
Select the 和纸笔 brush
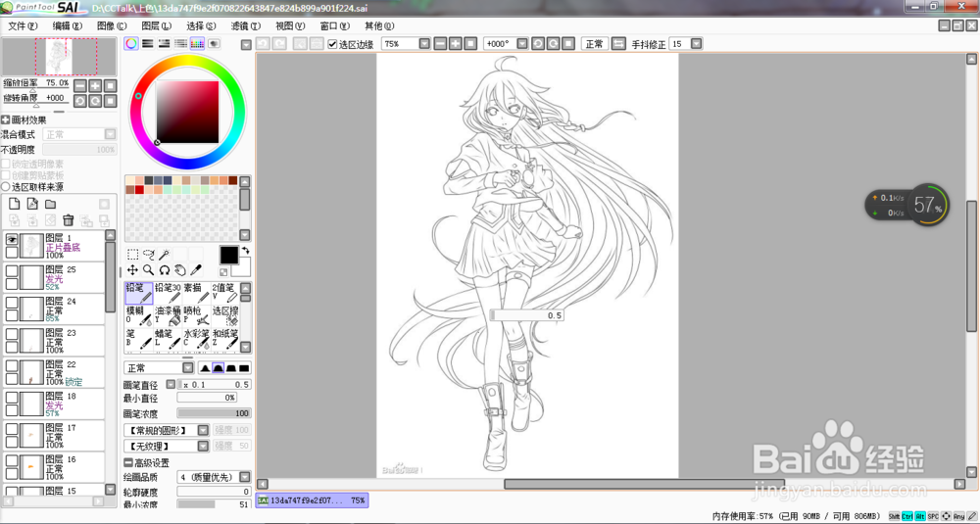tap(225, 339)
